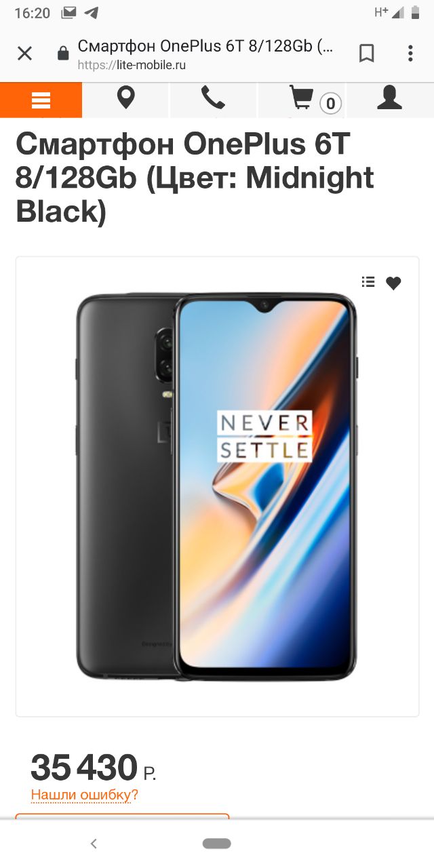Tap the lite-mobile.ru URL text
The image size is (434, 868).
click(132, 65)
